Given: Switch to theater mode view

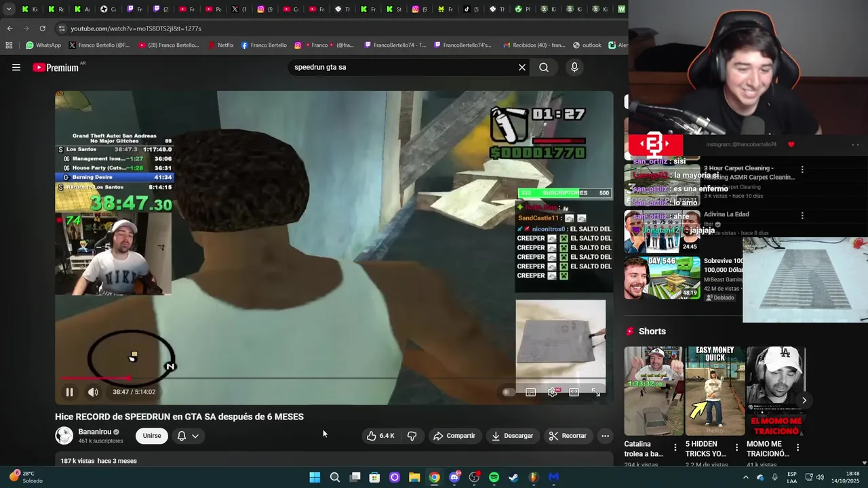Looking at the screenshot, I should tap(574, 392).
